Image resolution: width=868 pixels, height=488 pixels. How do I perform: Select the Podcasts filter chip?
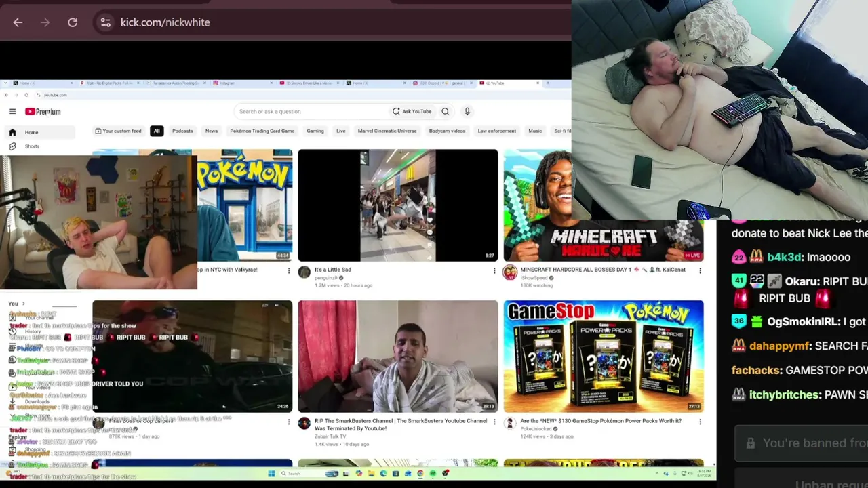[182, 131]
